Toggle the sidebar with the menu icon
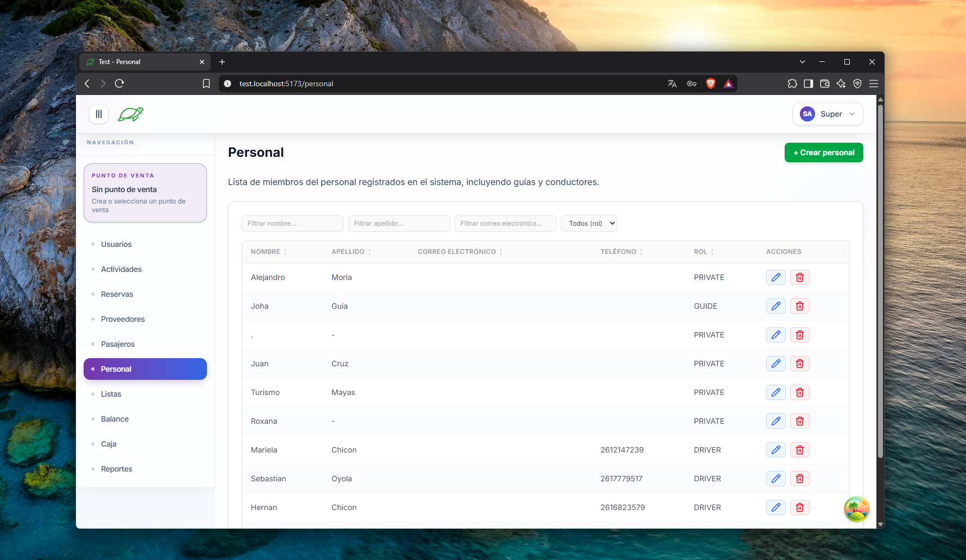The height and width of the screenshot is (560, 966). [x=99, y=114]
